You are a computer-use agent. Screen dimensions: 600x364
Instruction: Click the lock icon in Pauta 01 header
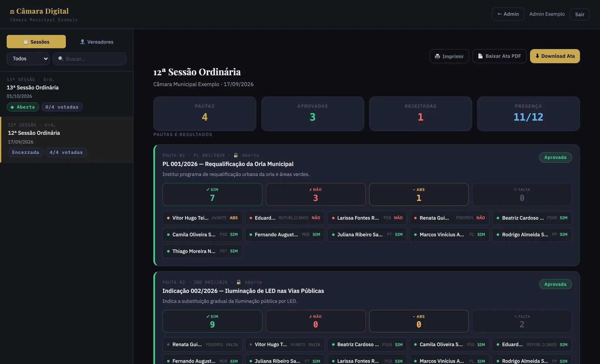236,155
